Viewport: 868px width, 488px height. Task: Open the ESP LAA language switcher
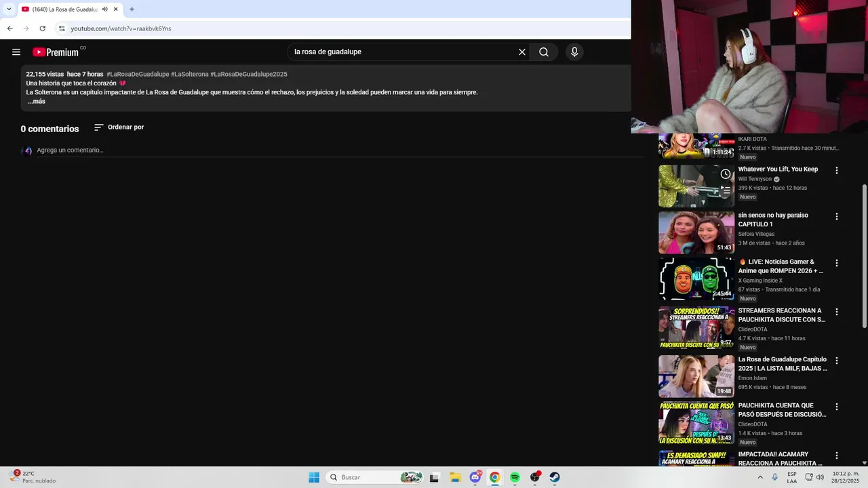[x=792, y=477]
